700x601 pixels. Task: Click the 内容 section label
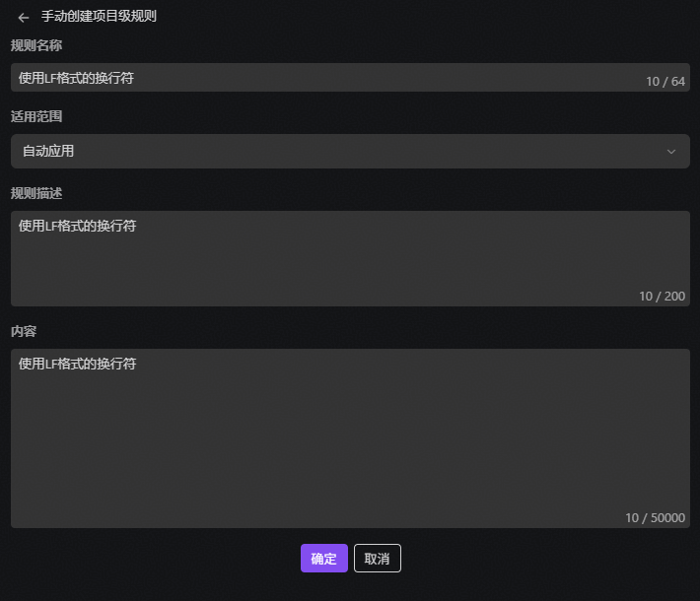tap(24, 331)
